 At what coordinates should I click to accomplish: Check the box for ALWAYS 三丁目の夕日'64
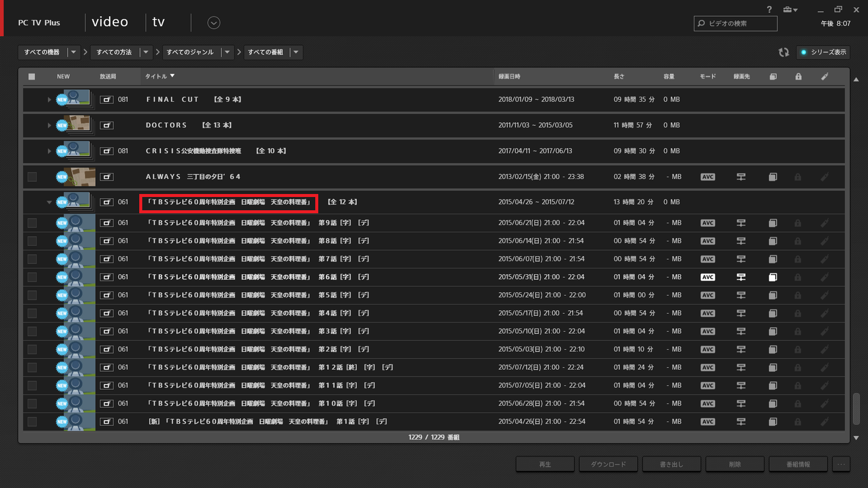click(x=32, y=177)
